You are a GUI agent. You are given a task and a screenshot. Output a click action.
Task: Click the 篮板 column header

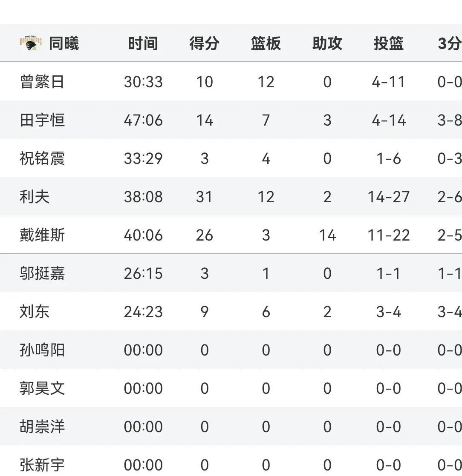click(x=266, y=43)
